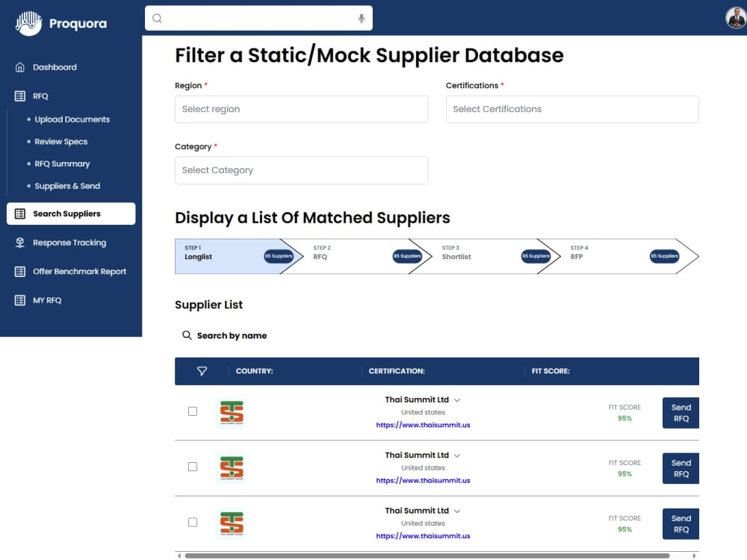Open the Select Certifications dropdown
This screenshot has height=560, width=747.
[x=572, y=110]
